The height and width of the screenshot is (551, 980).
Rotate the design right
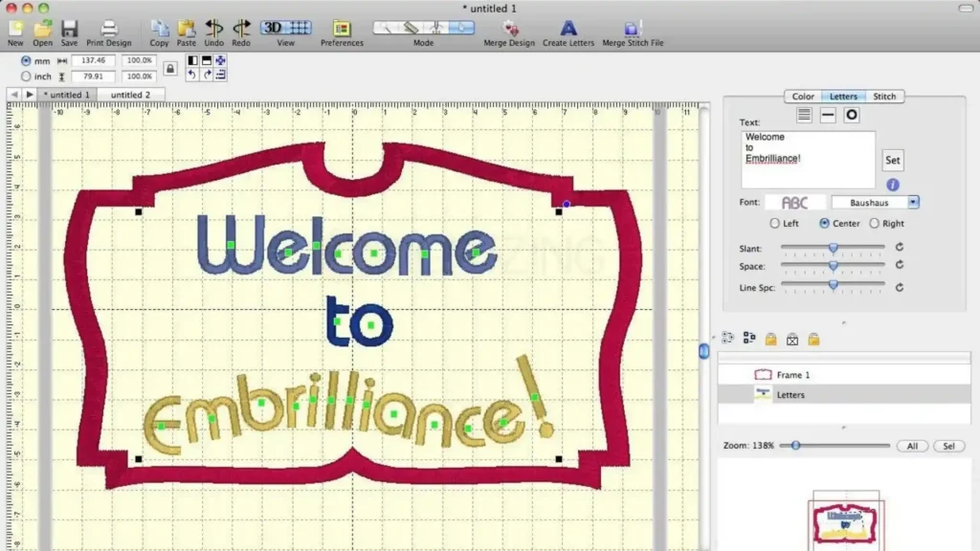tap(207, 75)
